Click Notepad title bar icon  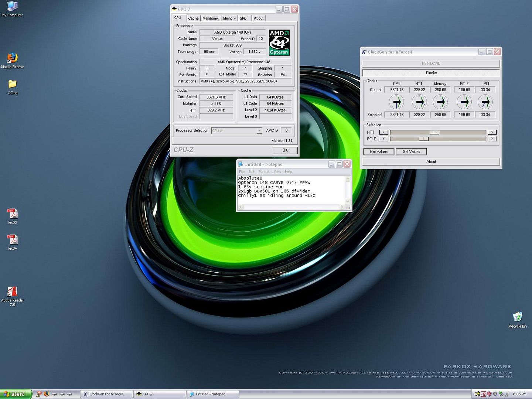click(241, 164)
